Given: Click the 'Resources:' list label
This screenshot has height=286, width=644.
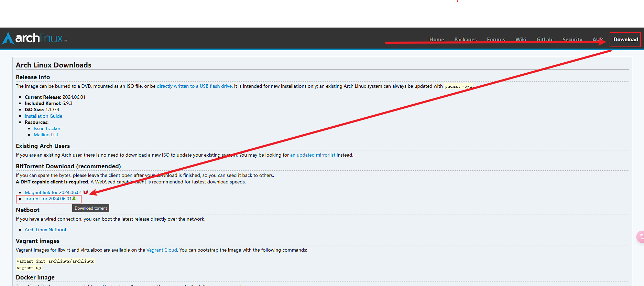Looking at the screenshot, I should point(36,122).
